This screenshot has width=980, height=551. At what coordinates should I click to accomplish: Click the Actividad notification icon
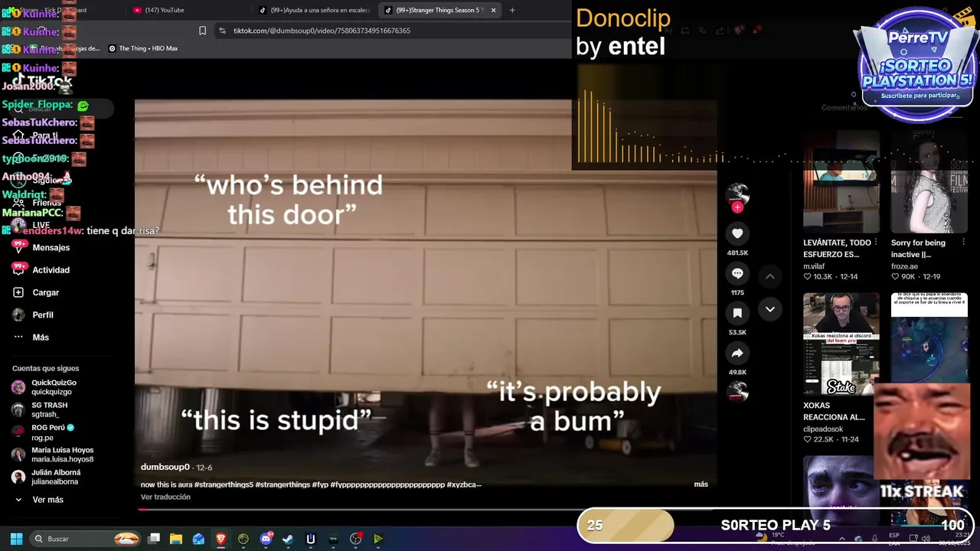18,269
